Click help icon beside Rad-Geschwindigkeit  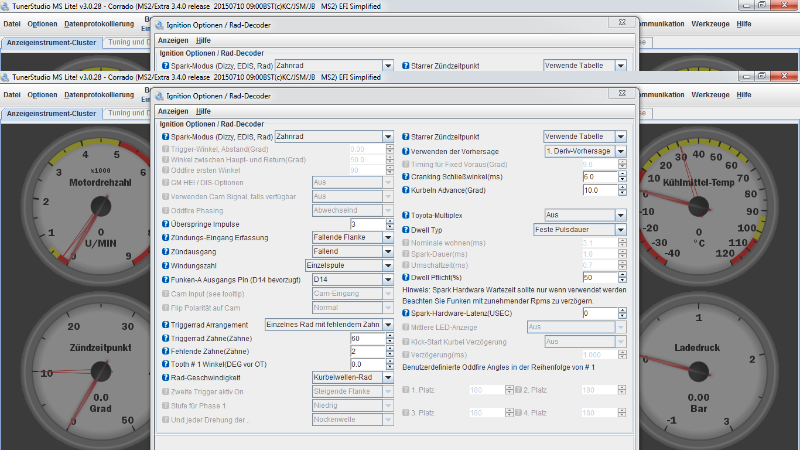tap(166, 377)
